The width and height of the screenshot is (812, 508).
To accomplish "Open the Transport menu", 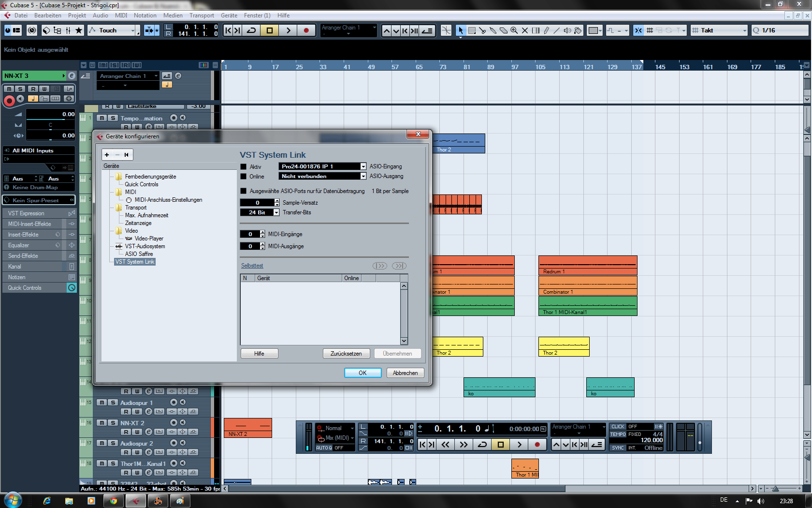I will coord(202,15).
